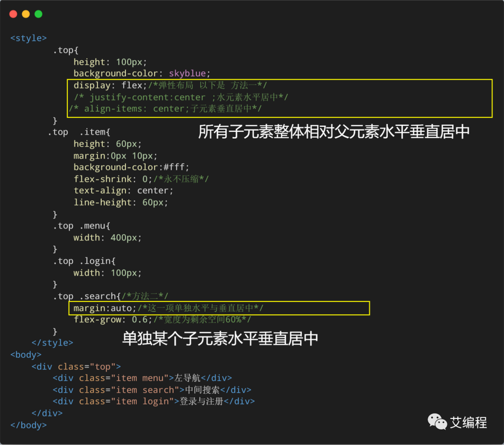Click the red close window button
Image resolution: width=504 pixels, height=445 pixels.
13,14
